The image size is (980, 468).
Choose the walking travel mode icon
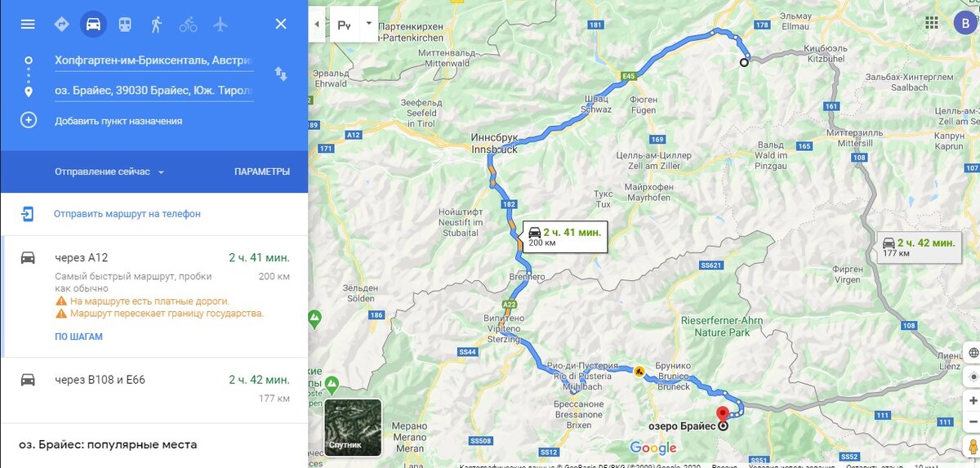pos(156,24)
